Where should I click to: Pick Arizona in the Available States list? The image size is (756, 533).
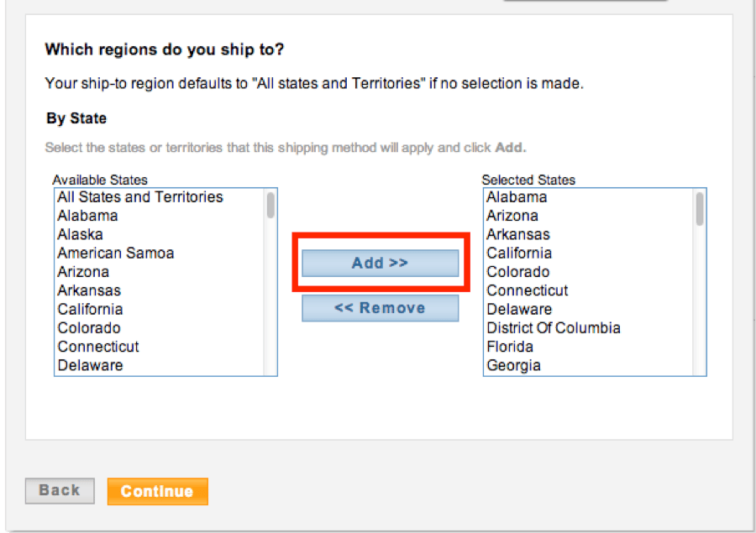(x=83, y=272)
